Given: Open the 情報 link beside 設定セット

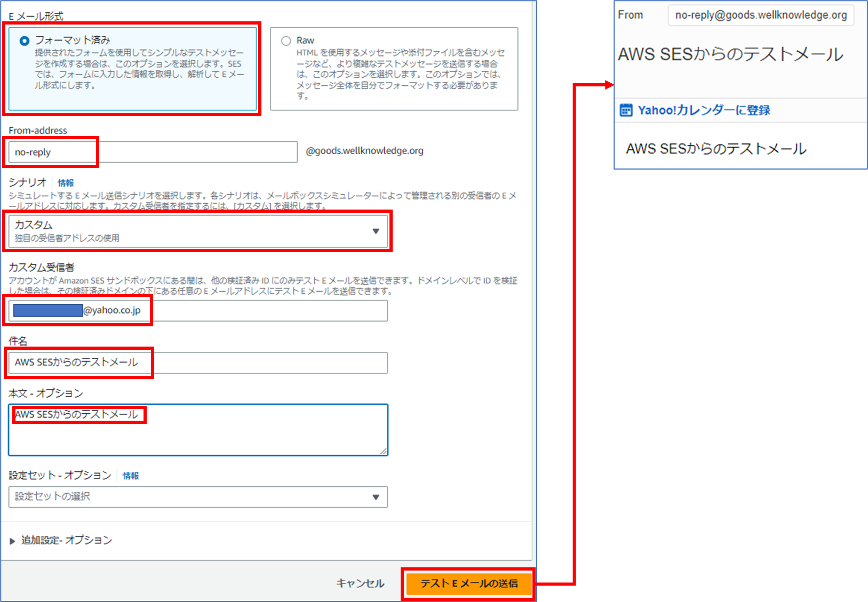Looking at the screenshot, I should 131,476.
